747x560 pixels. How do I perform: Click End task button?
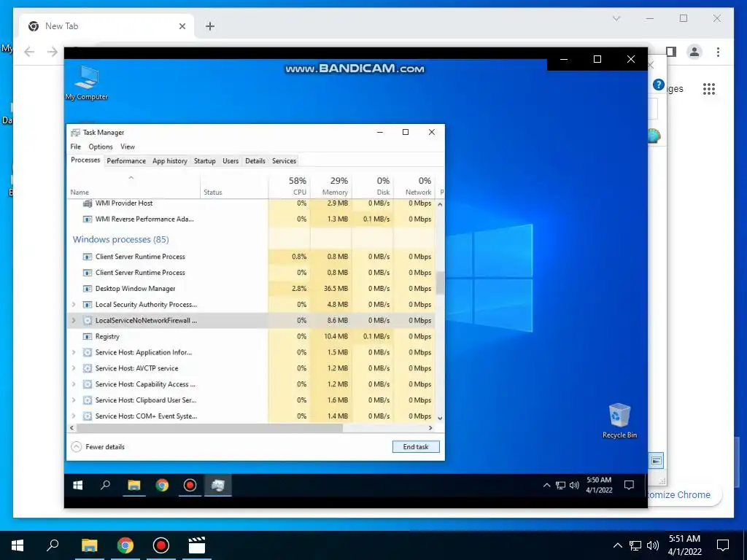pyautogui.click(x=416, y=447)
